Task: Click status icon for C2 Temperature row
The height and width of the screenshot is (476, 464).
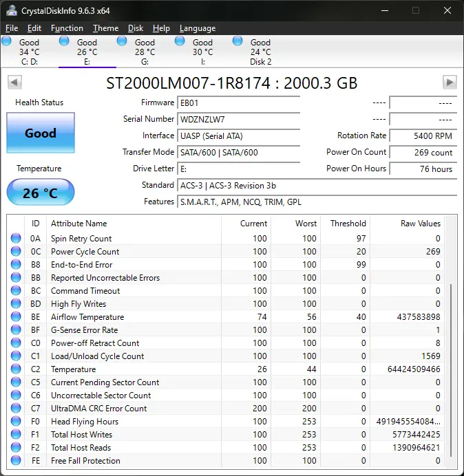Action: click(x=16, y=369)
